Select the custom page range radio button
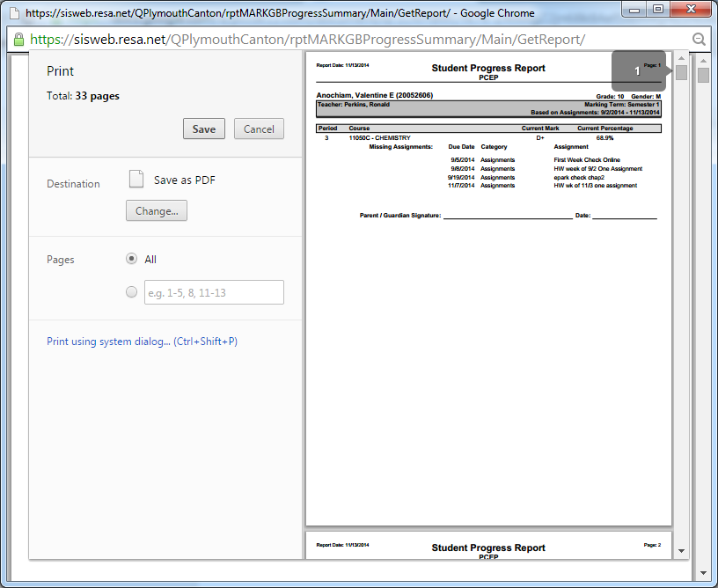This screenshot has height=588, width=718. (132, 292)
